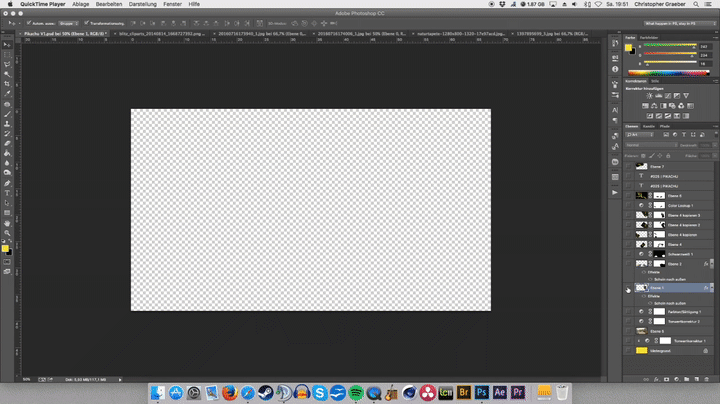Open Spotify from the Dock

point(357,392)
